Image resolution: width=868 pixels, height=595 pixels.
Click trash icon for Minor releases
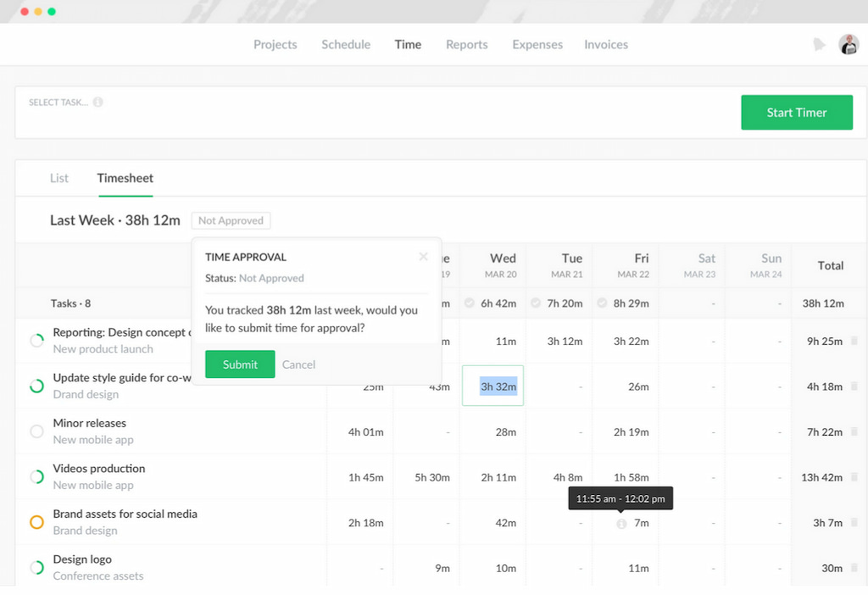854,432
